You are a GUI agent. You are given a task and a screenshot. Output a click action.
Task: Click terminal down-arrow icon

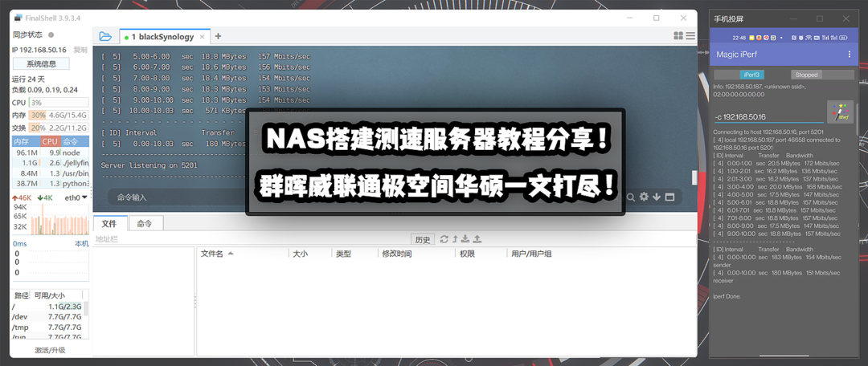(x=657, y=197)
